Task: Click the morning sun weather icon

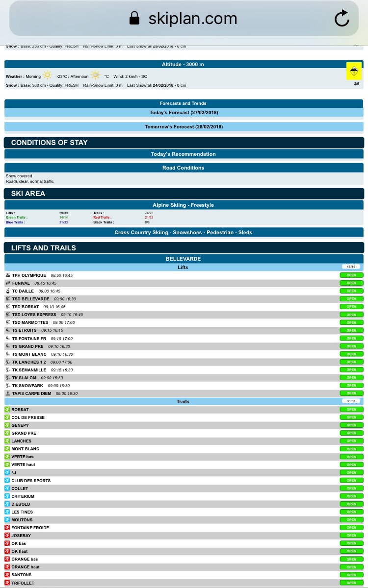Action: click(47, 75)
